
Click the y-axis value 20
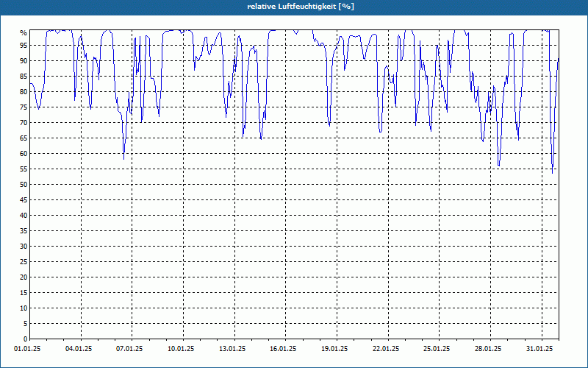click(24, 277)
